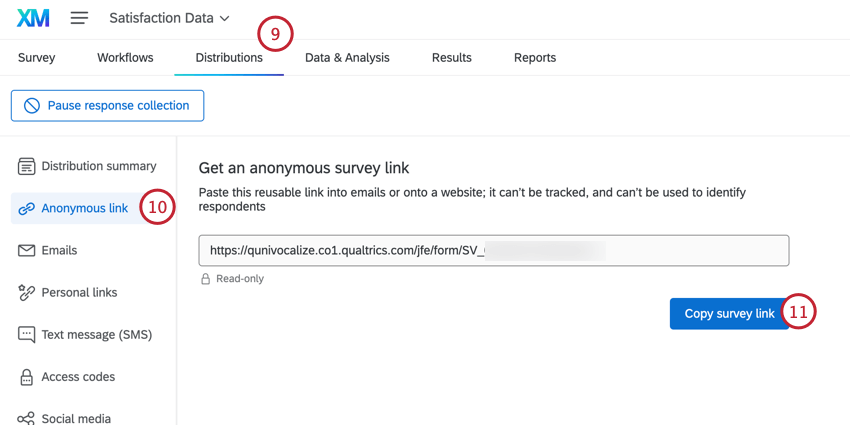
Task: Click the Distribution summary icon
Action: [x=27, y=166]
